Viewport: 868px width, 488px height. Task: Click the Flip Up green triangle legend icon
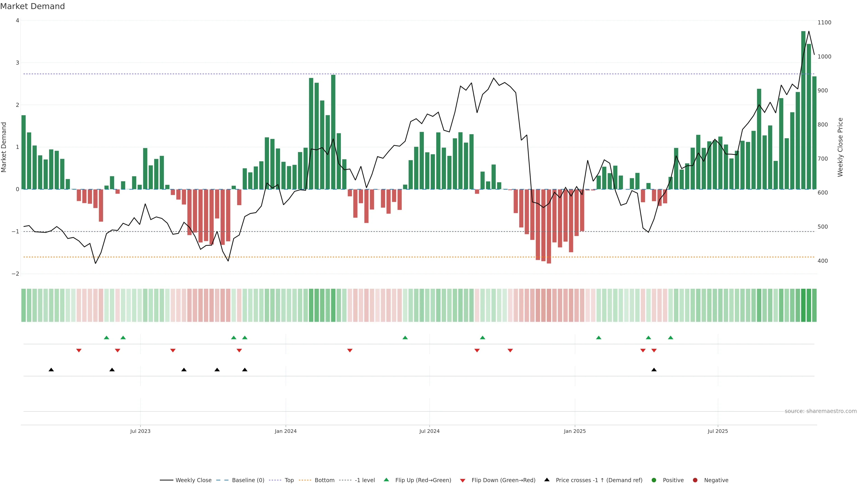click(x=386, y=480)
